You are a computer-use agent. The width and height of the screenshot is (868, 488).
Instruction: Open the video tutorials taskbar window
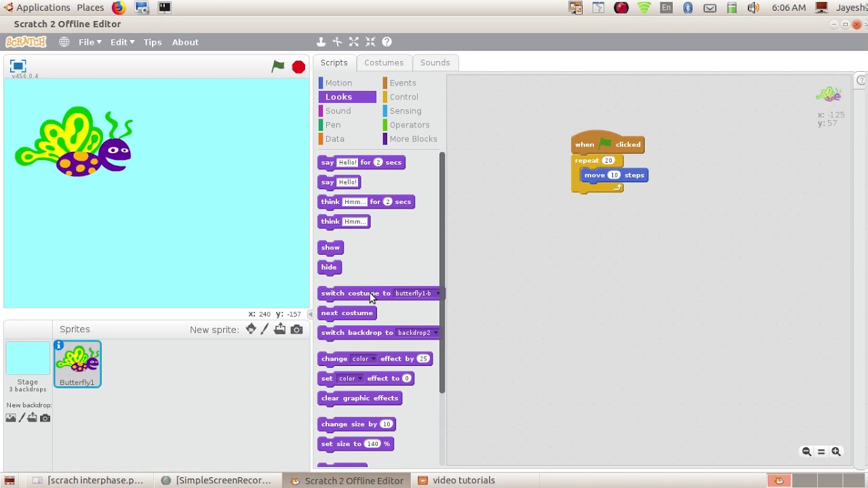456,481
